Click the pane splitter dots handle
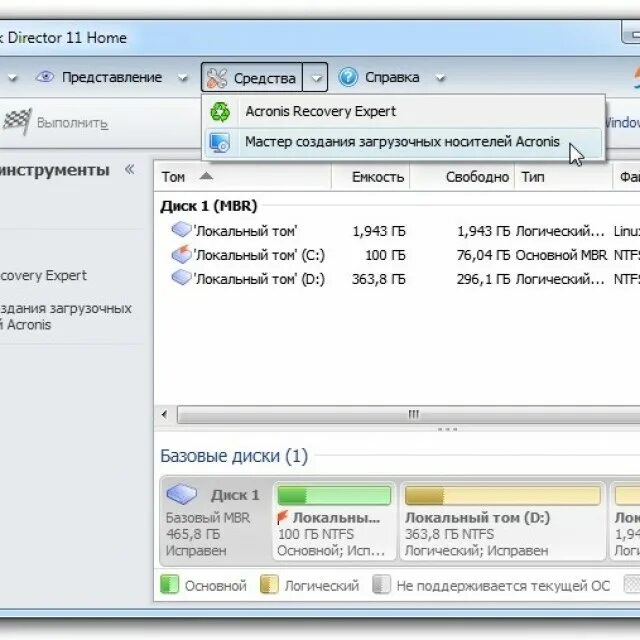640x640 pixels. 447,429
